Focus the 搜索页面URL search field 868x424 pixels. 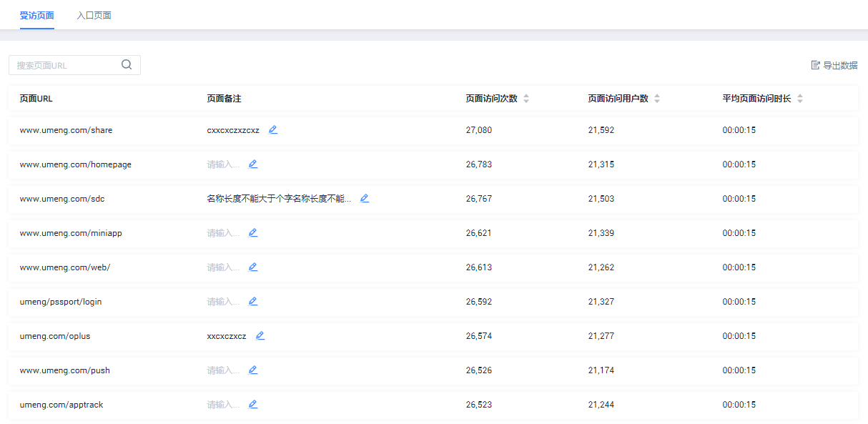(66, 65)
